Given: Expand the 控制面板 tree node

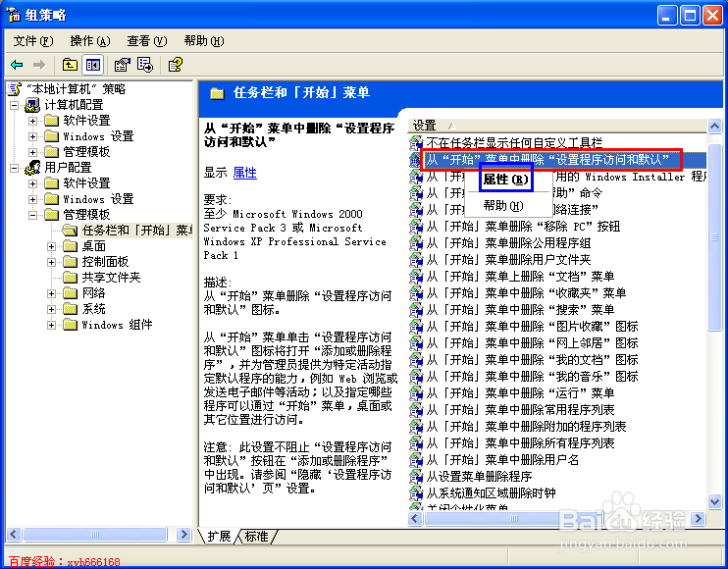Looking at the screenshot, I should click(x=52, y=262).
